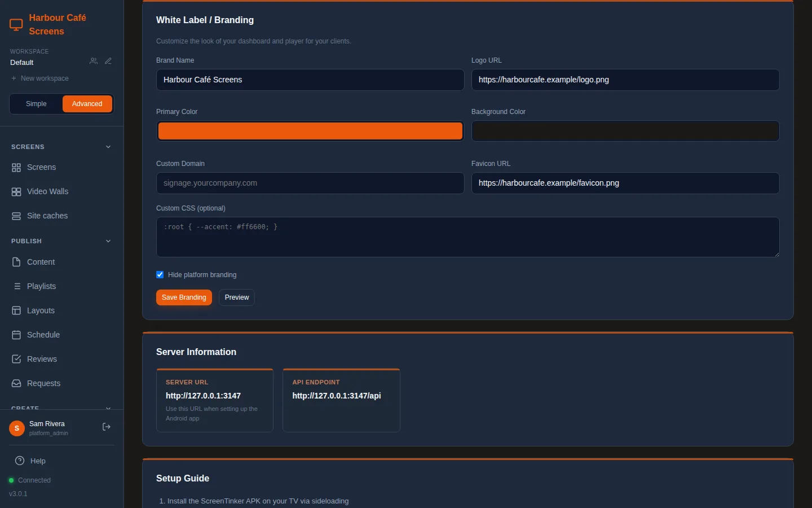
Task: Collapse the PUBLISH sidebar section
Action: tap(108, 241)
